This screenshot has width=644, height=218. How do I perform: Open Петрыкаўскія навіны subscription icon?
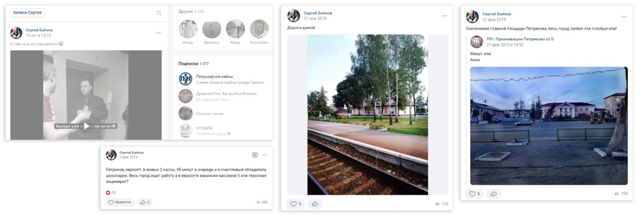click(x=186, y=79)
